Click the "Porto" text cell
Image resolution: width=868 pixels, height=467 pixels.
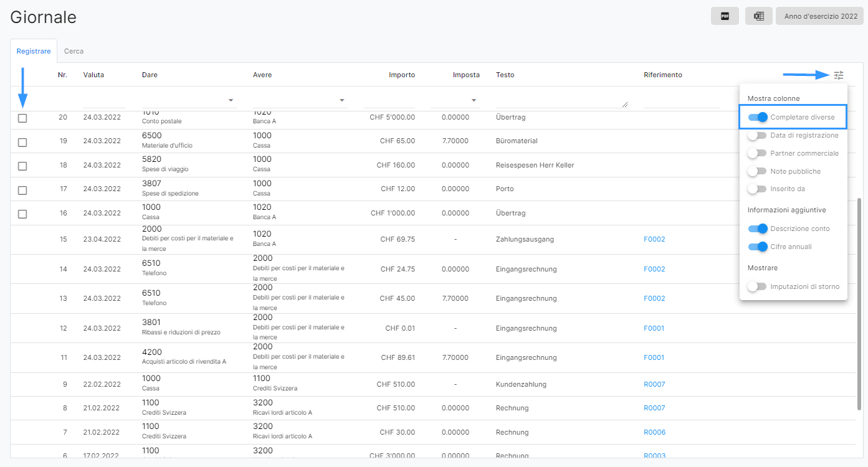click(x=505, y=189)
